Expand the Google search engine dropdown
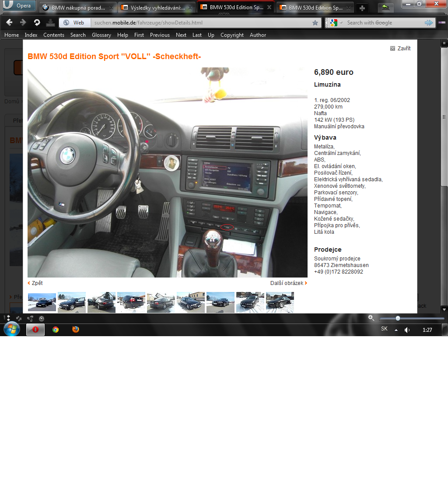Viewport: 448px width, 485px height. 336,23
